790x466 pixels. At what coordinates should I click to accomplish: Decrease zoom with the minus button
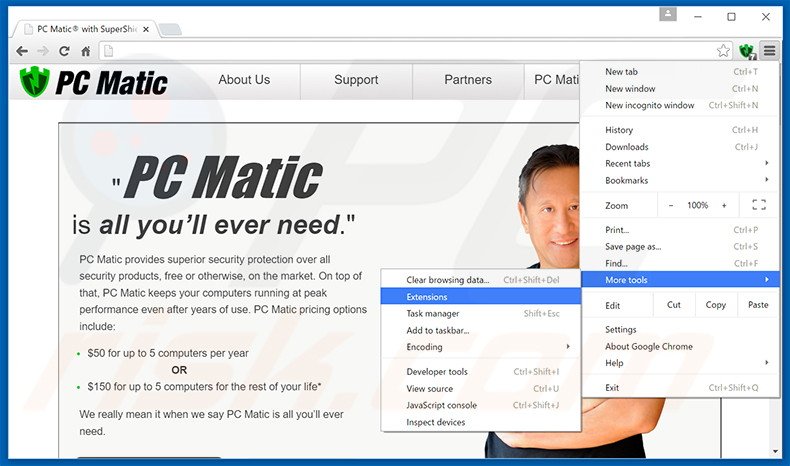point(671,206)
